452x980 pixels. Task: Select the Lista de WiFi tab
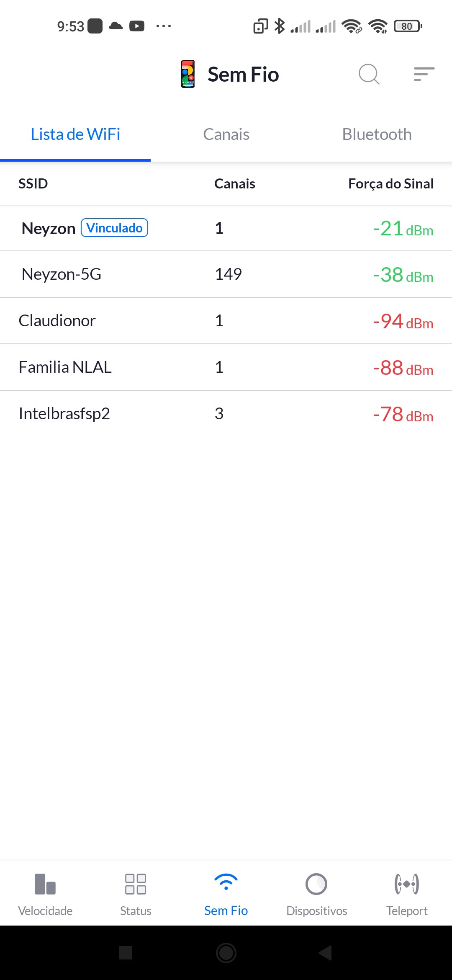pos(75,134)
